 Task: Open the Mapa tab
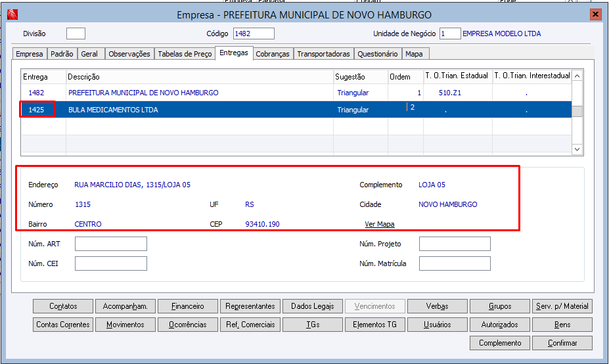[x=414, y=54]
